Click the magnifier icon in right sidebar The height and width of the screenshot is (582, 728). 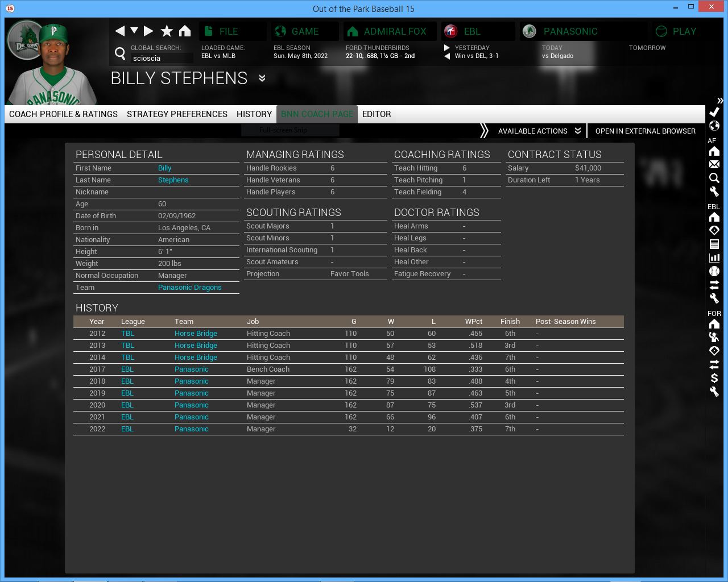[714, 178]
